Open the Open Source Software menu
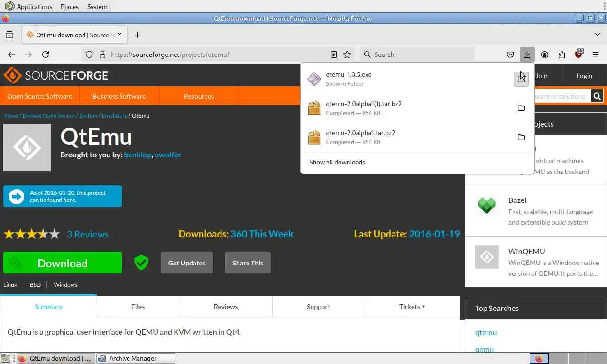 pos(40,96)
